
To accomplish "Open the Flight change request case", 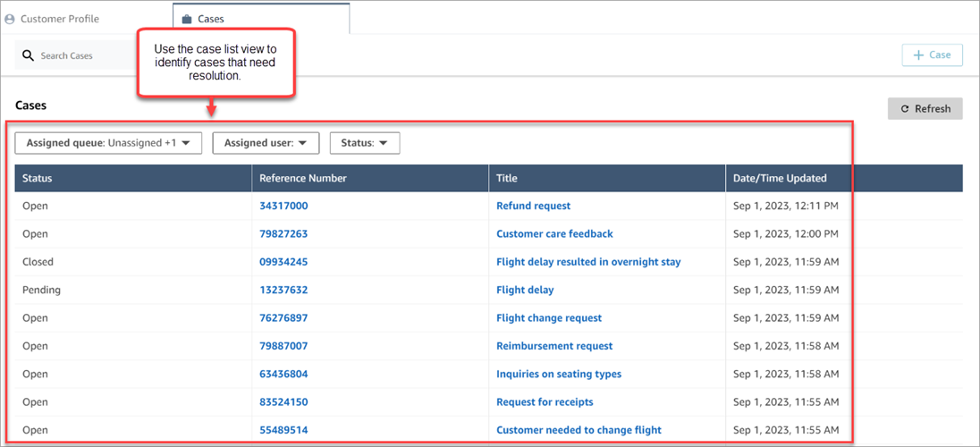I will tap(549, 318).
